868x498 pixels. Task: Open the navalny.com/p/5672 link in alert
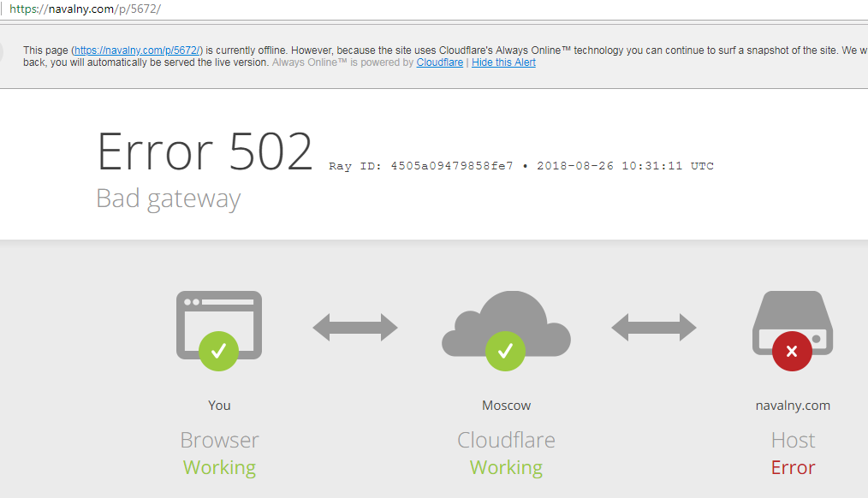[x=138, y=50]
